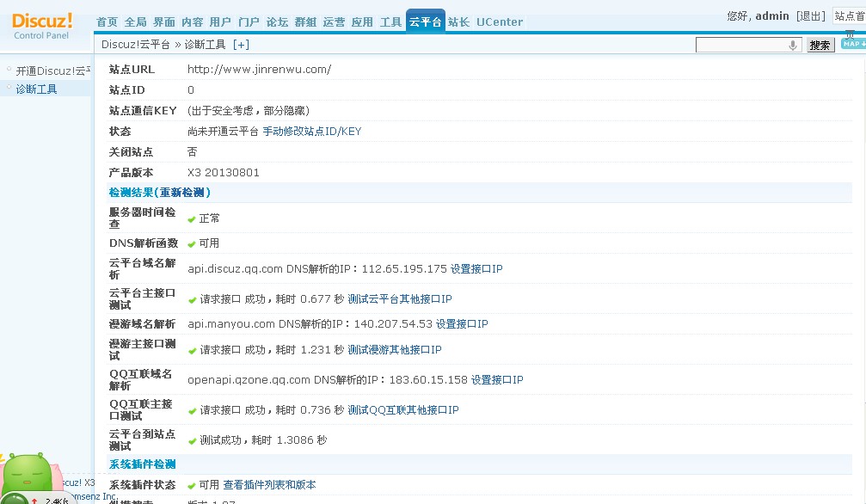866x504 pixels.
Task: Select the 云平台 tab
Action: [x=426, y=22]
